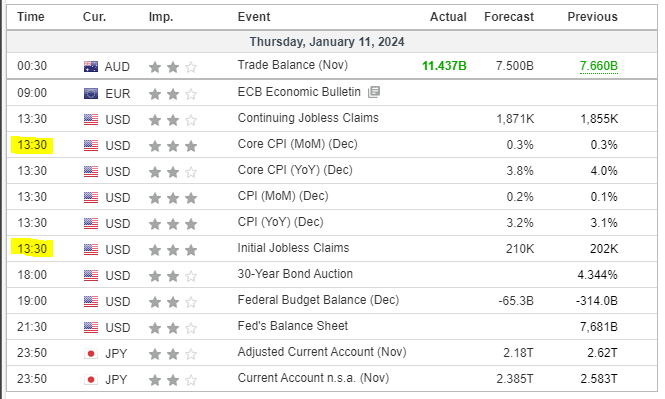
Task: Click the Imp. column header
Action: click(x=161, y=17)
